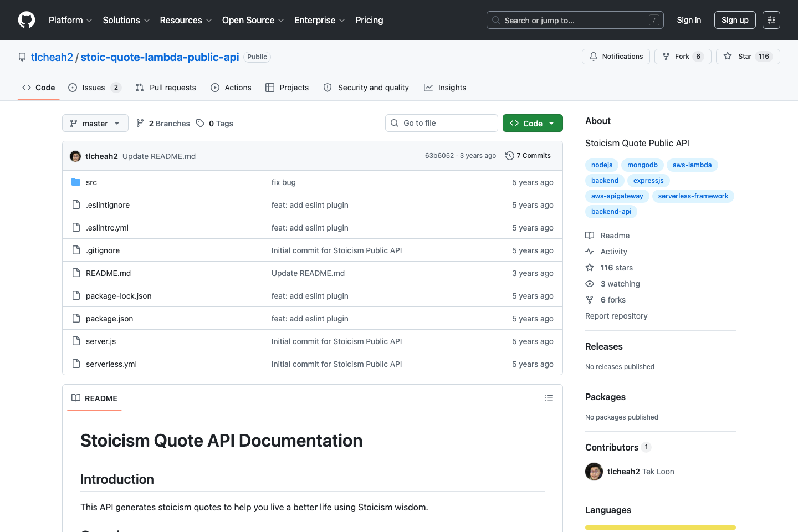This screenshot has height=532, width=798.
Task: Click the GitHub home logo
Action: point(26,20)
